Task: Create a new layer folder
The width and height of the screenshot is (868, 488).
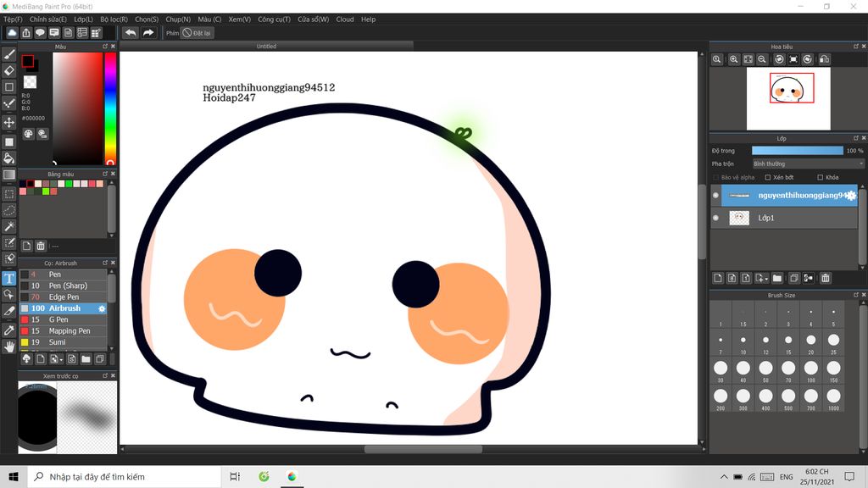Action: [777, 278]
